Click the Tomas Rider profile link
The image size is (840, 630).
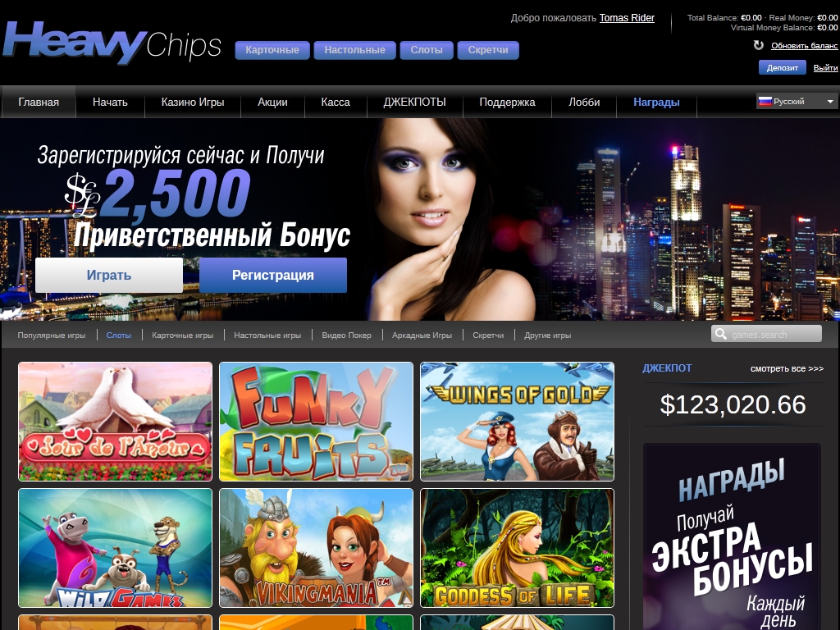click(x=627, y=18)
